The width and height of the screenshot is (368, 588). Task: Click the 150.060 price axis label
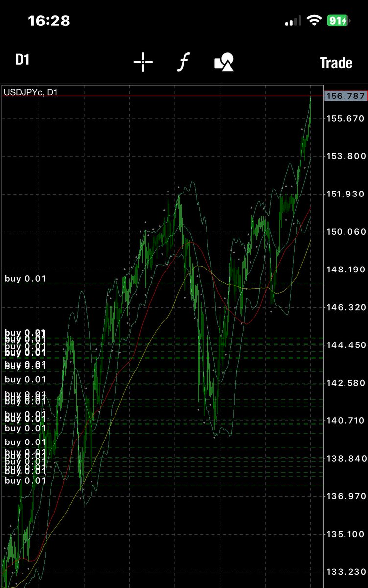tap(345, 232)
